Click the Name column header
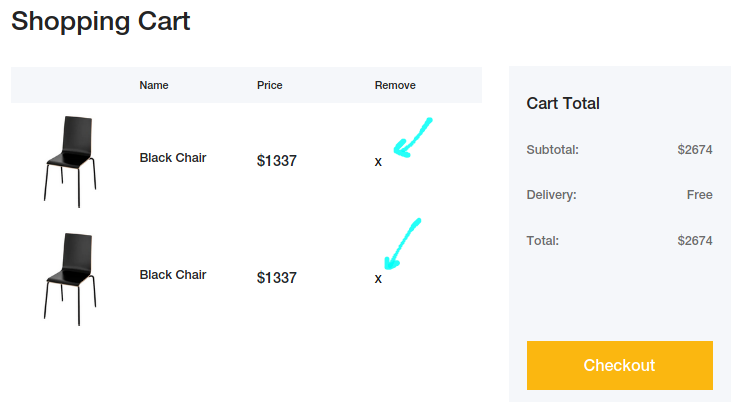This screenshot has height=402, width=742. pyautogui.click(x=154, y=85)
